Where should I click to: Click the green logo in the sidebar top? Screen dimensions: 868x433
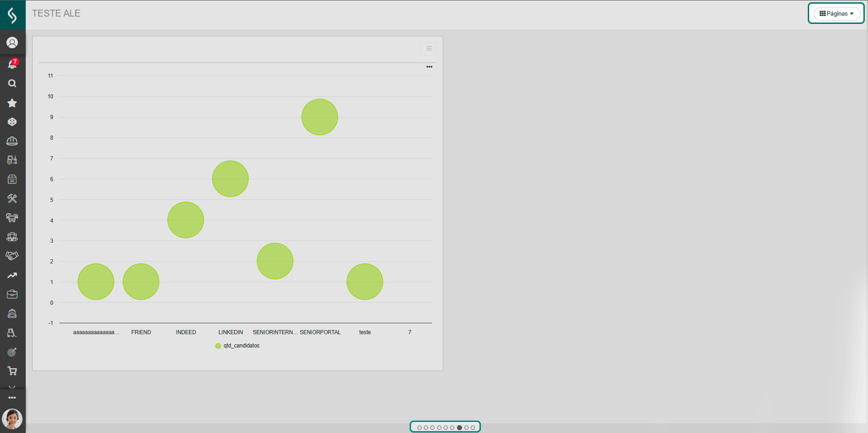click(x=12, y=15)
